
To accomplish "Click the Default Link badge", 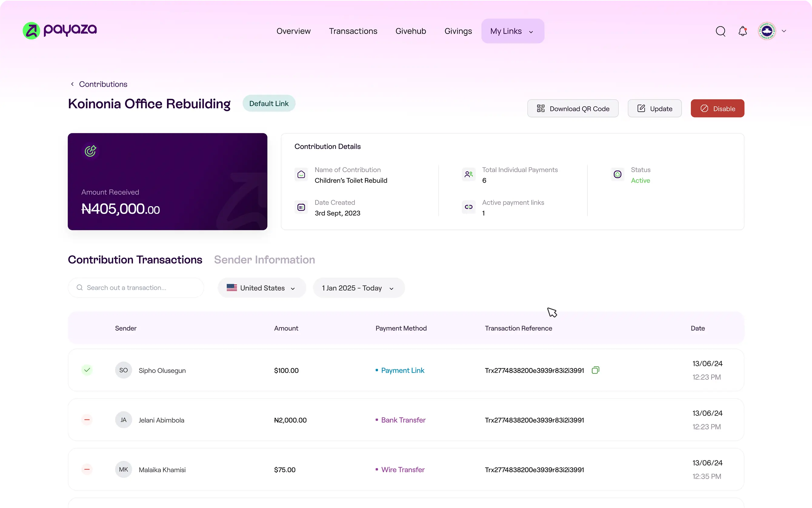I will [269, 103].
